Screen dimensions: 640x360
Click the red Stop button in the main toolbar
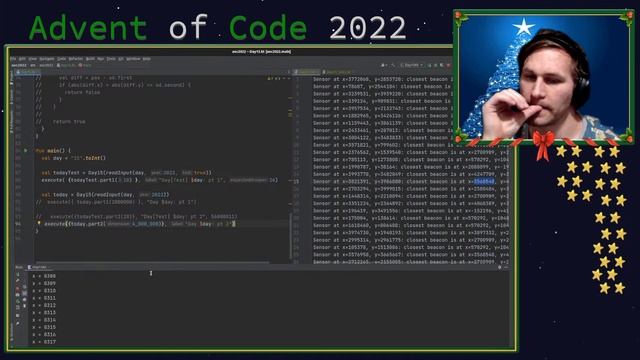click(x=448, y=65)
